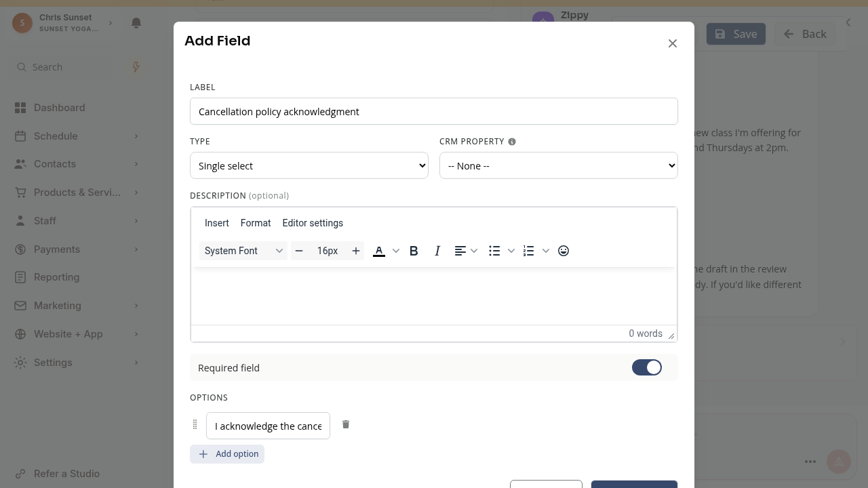Click the lightning bolt quick action icon
Image resolution: width=868 pixels, height=488 pixels.
click(136, 67)
